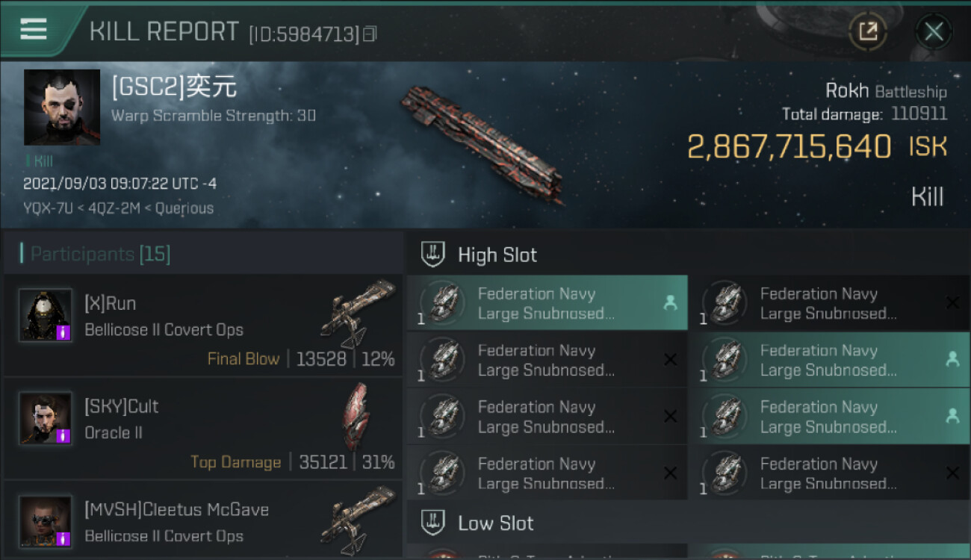Expand the Low Slot section
This screenshot has height=560, width=971.
496,523
